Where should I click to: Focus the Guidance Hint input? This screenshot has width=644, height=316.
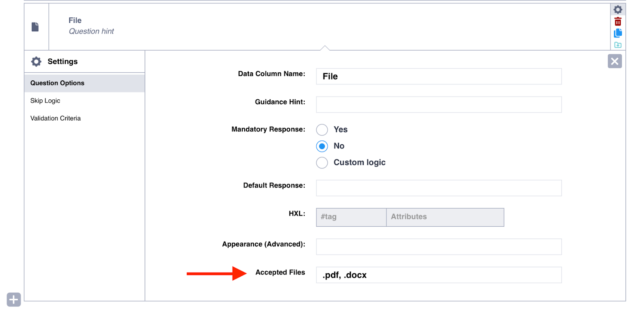tap(438, 105)
